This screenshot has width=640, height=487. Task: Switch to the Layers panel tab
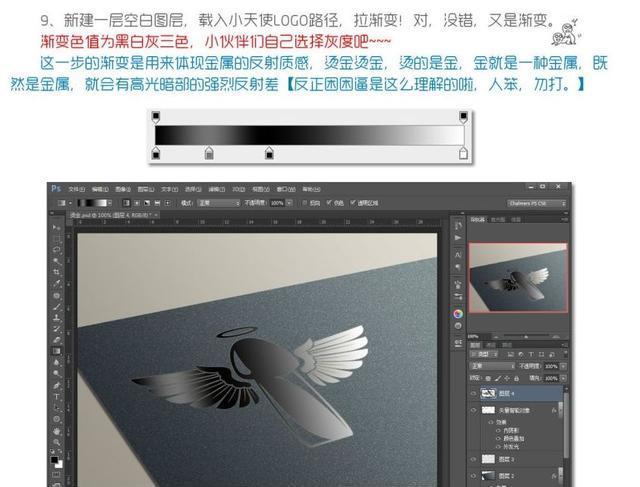pos(476,345)
